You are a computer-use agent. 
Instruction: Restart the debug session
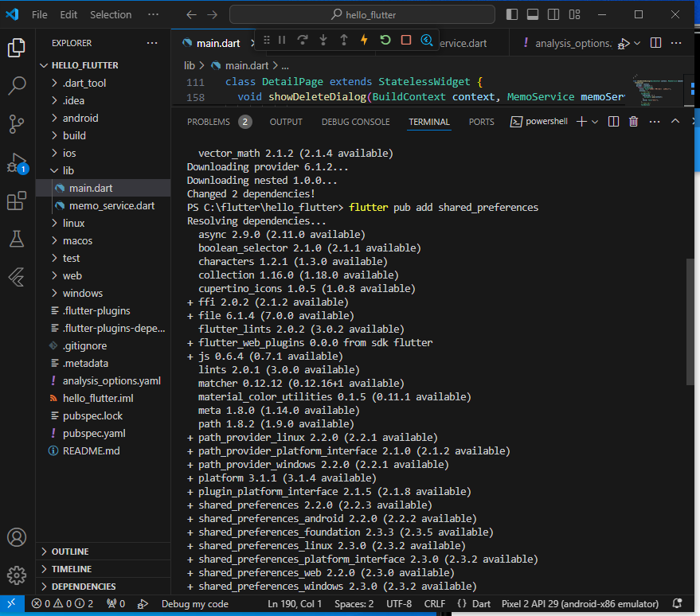[x=385, y=41]
